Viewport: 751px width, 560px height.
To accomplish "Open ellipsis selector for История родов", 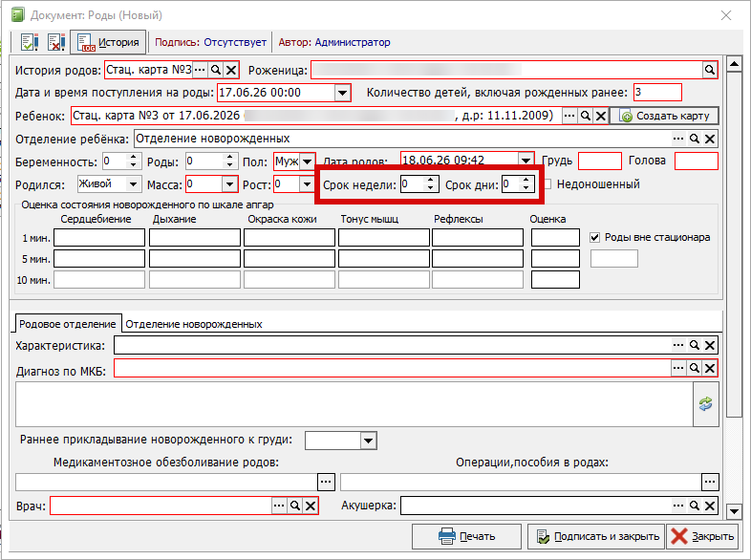I will [x=200, y=70].
